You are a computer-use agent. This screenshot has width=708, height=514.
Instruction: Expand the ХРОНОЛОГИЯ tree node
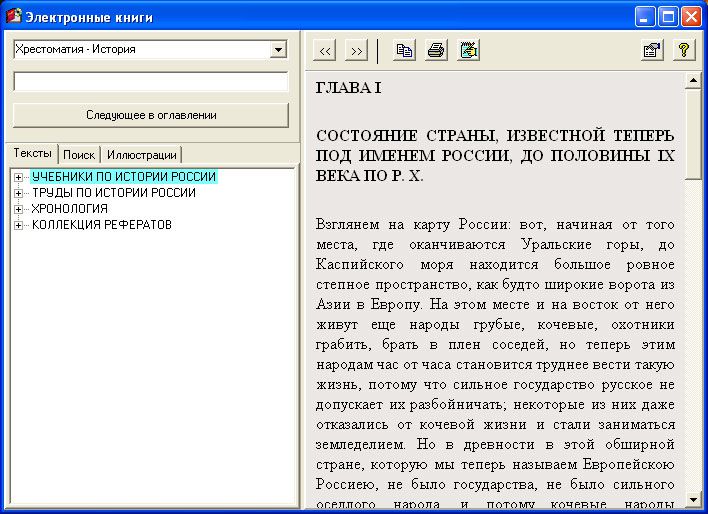click(18, 209)
